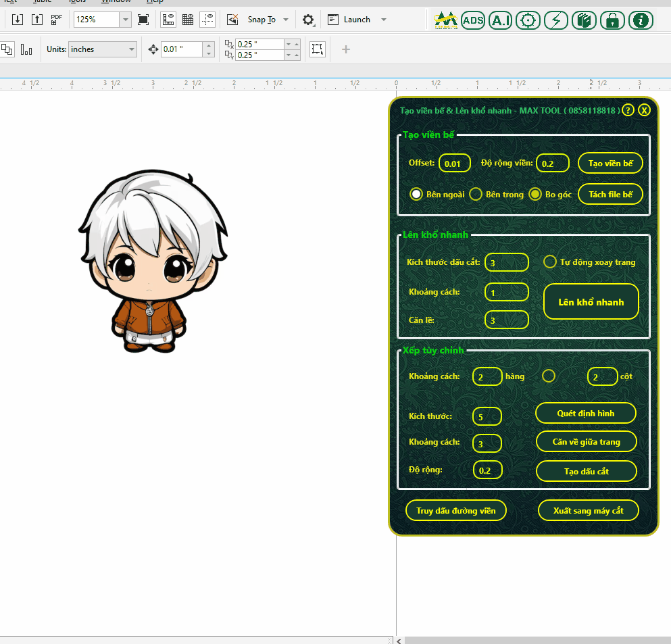671x644 pixels.
Task: Select the Bên trong radio option
Action: [x=476, y=195]
